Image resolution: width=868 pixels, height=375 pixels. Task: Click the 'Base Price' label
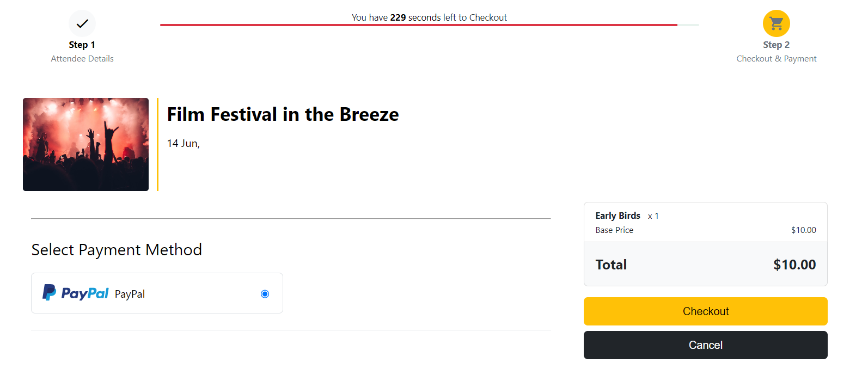[x=614, y=230]
